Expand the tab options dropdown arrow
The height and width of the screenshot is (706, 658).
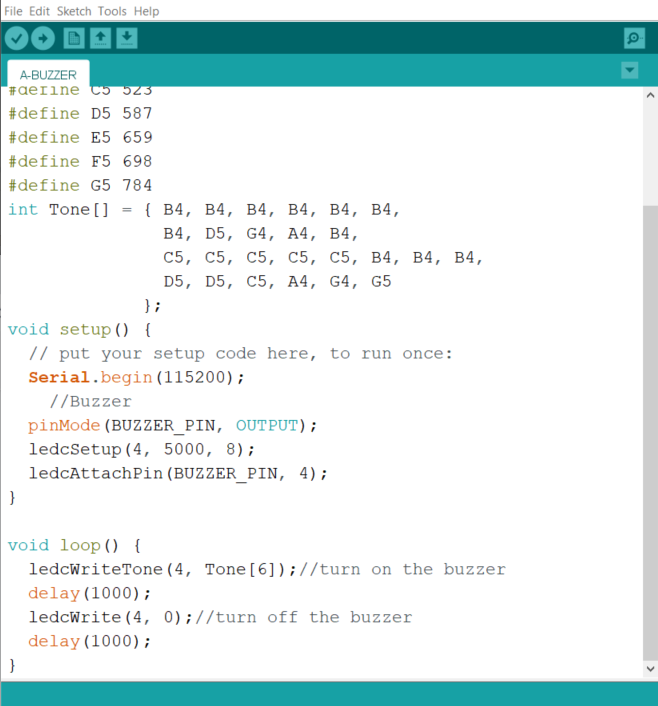[629, 70]
